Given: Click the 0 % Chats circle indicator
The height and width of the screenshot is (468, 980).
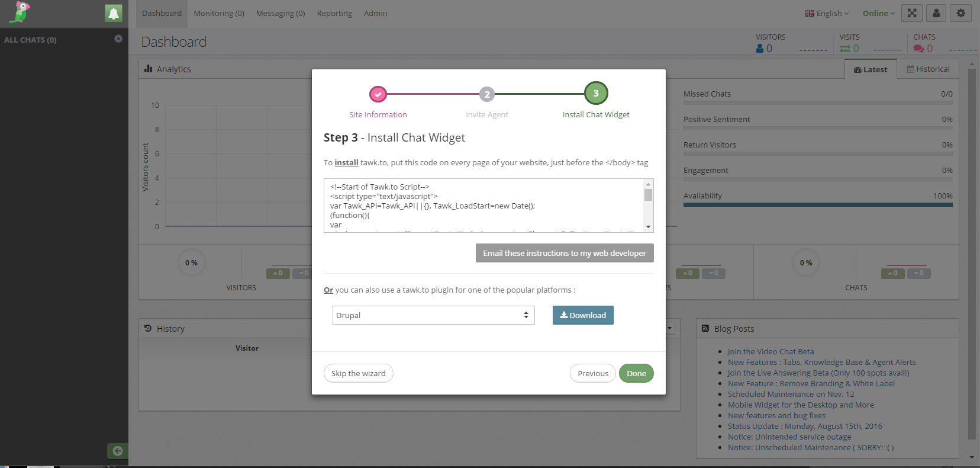Looking at the screenshot, I should tap(806, 262).
